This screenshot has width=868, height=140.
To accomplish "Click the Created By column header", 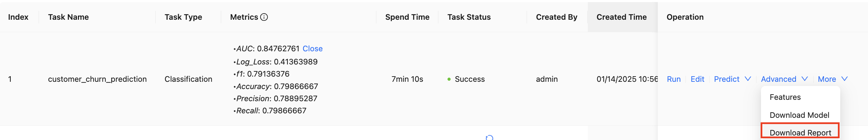I will [x=556, y=17].
